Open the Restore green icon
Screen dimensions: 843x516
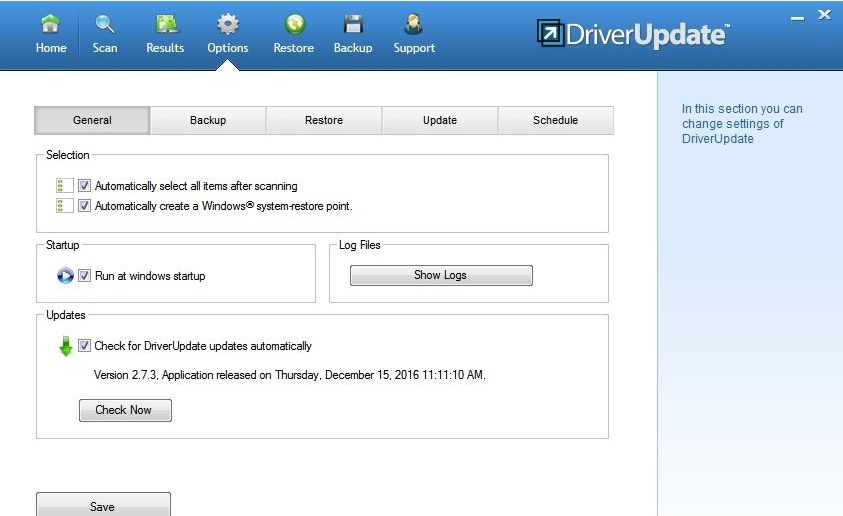[x=295, y=24]
